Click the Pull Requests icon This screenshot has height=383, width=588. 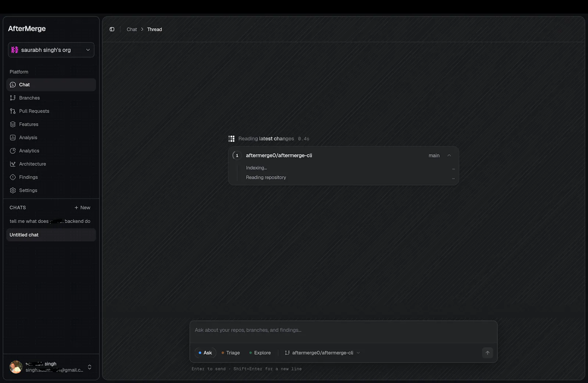[x=13, y=111]
